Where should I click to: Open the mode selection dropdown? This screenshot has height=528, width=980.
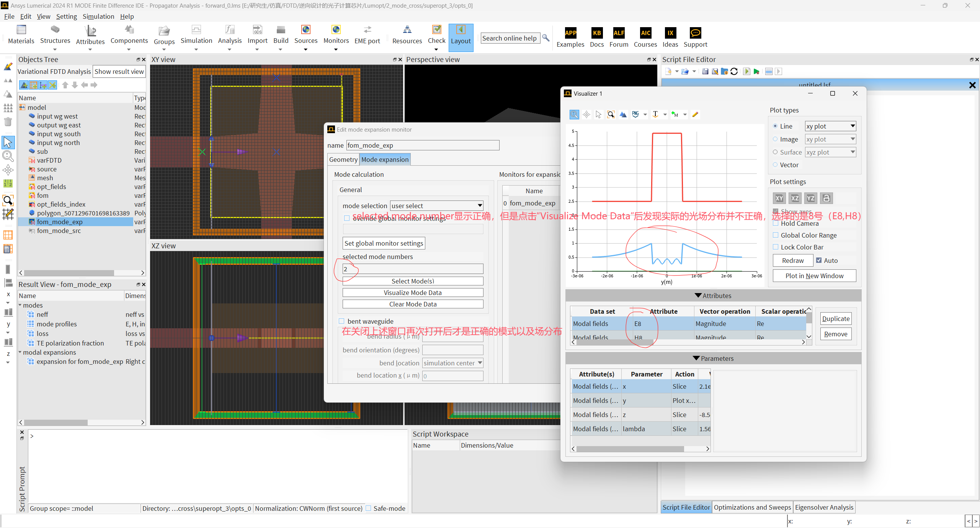[x=436, y=206]
